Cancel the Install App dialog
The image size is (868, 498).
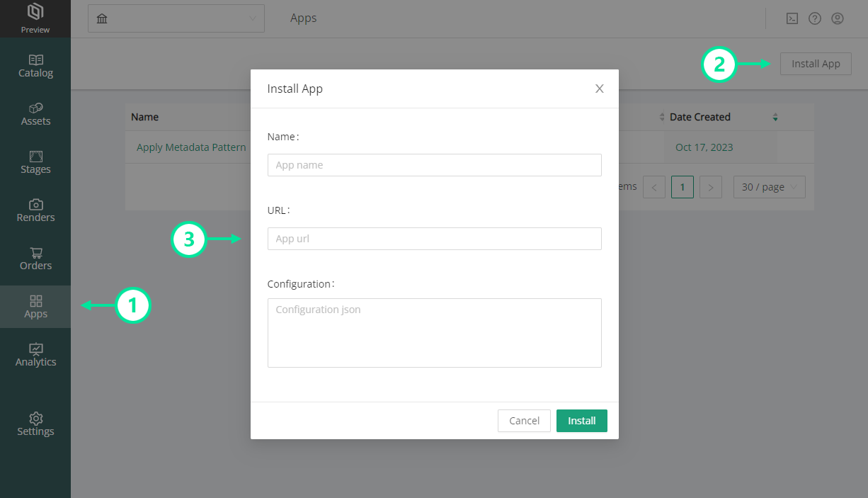tap(524, 421)
